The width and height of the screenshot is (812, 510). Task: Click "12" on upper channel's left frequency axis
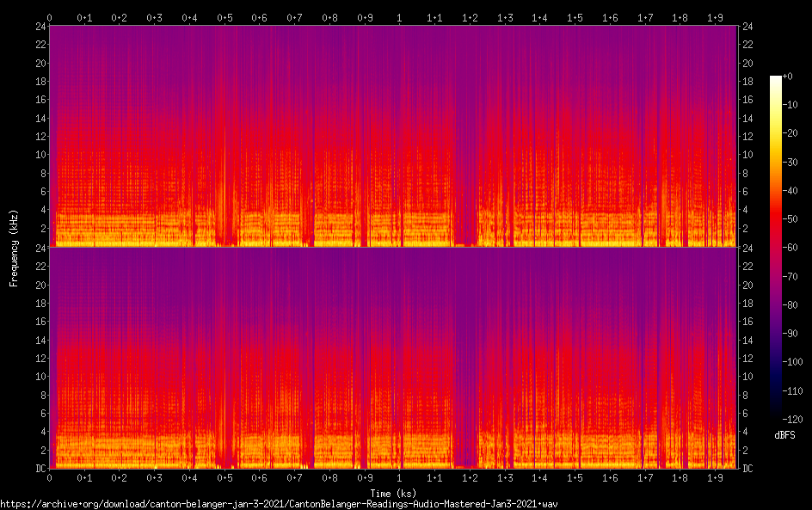click(40, 136)
